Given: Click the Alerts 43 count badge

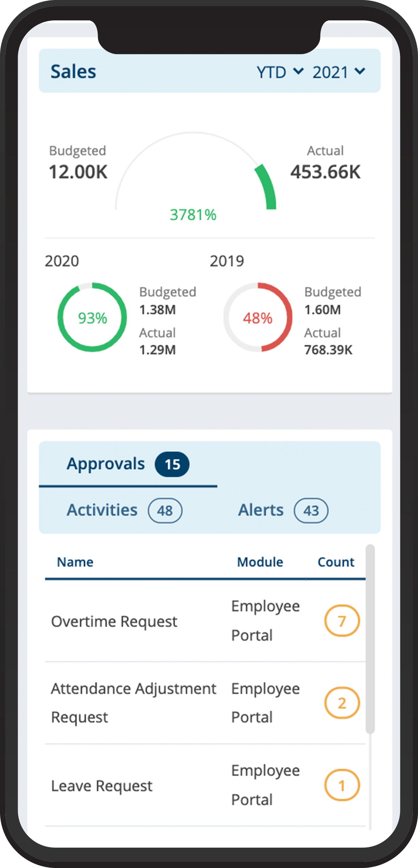Looking at the screenshot, I should click(x=311, y=510).
